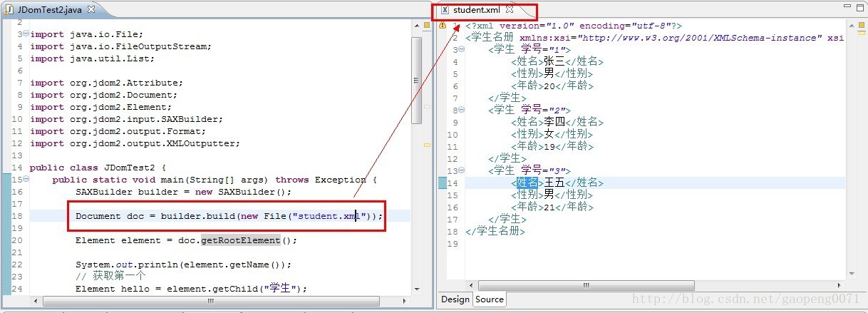Collapse the 学生 element with 学号="3"
868x313 pixels.
tap(461, 170)
